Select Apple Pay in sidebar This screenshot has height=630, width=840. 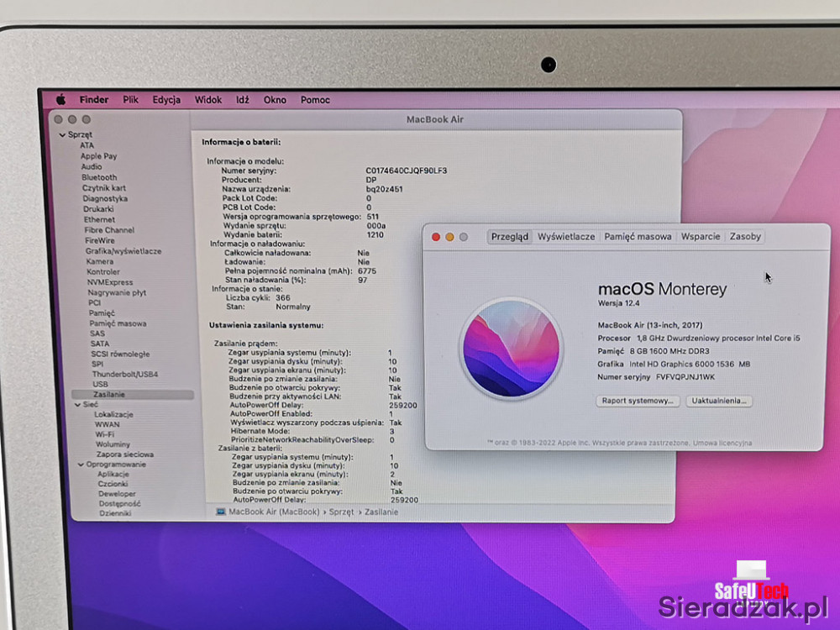98,156
